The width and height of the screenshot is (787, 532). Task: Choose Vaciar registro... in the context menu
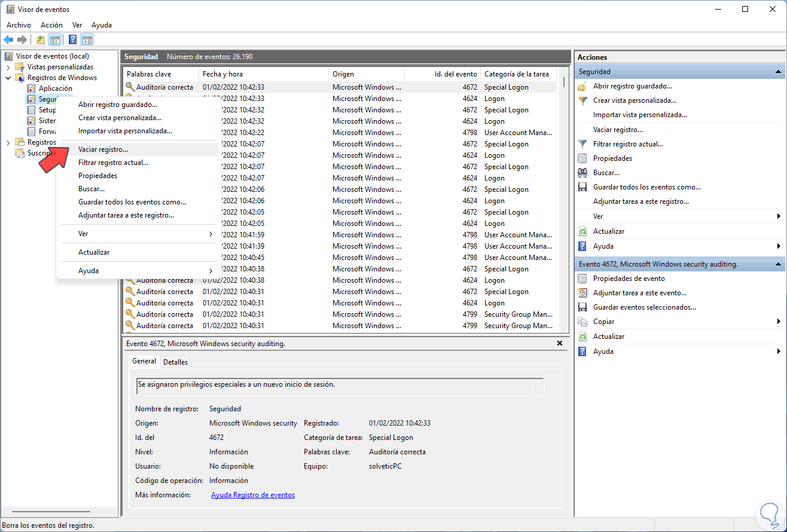point(139,149)
